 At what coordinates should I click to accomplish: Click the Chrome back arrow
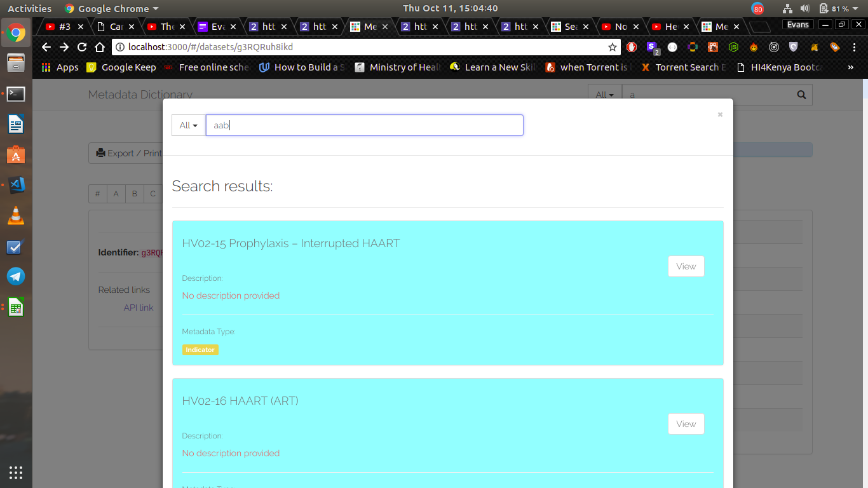pyautogui.click(x=46, y=47)
